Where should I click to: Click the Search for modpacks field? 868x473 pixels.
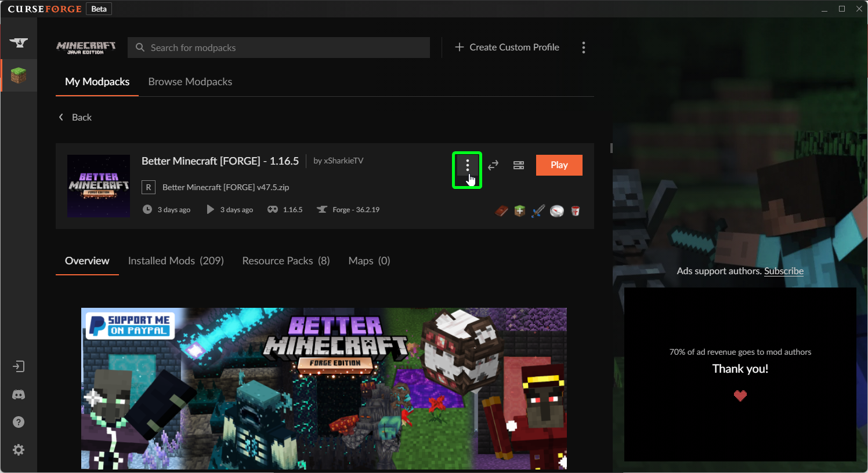click(x=279, y=48)
